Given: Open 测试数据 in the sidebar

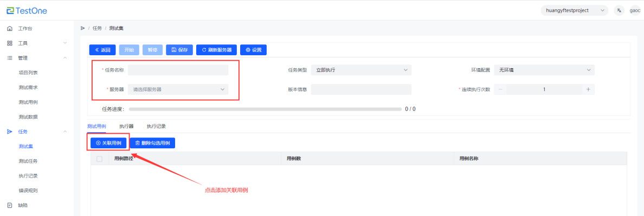Looking at the screenshot, I should point(28,117).
